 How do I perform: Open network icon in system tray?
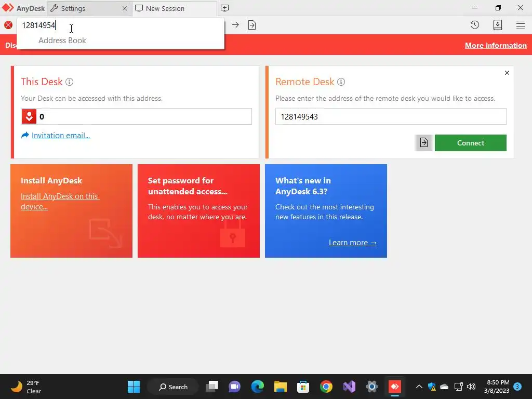(x=458, y=387)
